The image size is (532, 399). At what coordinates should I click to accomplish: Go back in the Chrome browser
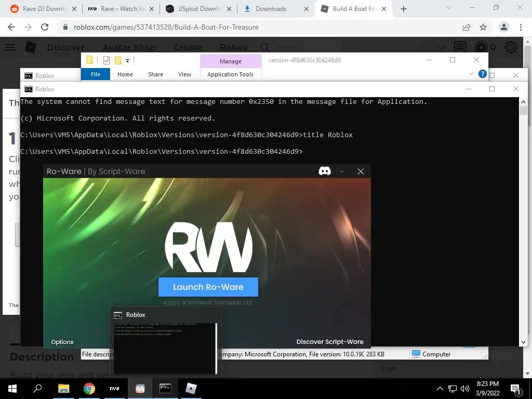[x=11, y=27]
